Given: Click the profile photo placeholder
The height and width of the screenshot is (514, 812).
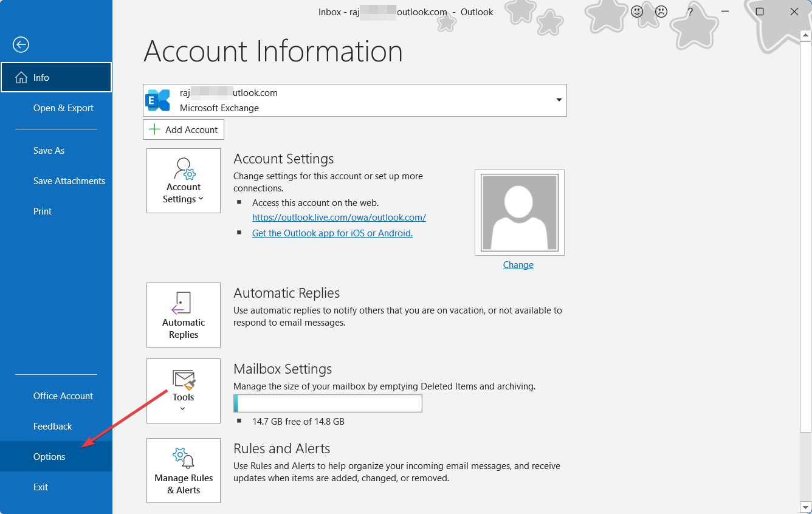Looking at the screenshot, I should click(x=520, y=213).
